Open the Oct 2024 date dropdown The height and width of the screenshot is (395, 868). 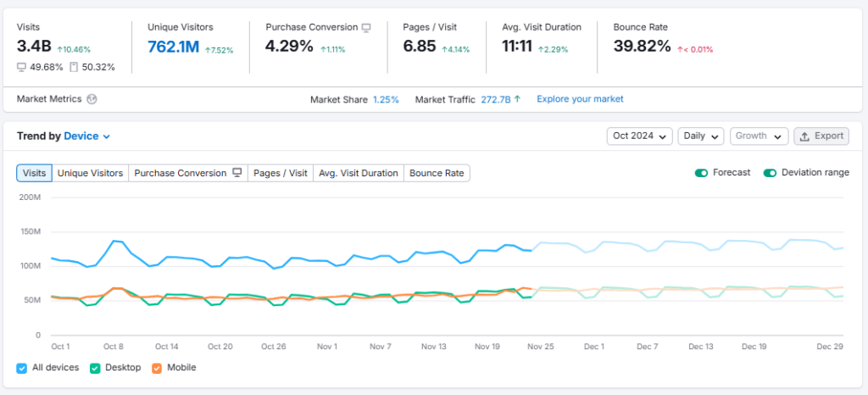click(x=639, y=136)
